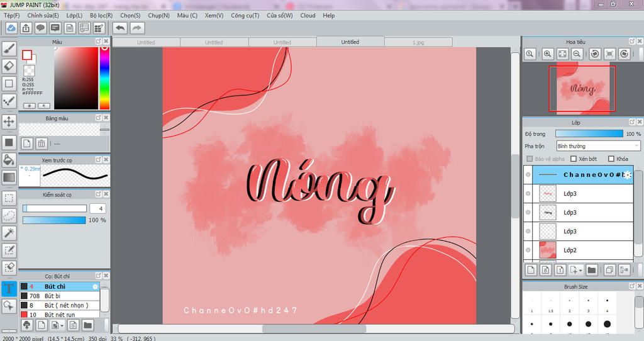644x341 pixels.
Task: Click fit-to-screen icon in navigator
Action: 562,54
